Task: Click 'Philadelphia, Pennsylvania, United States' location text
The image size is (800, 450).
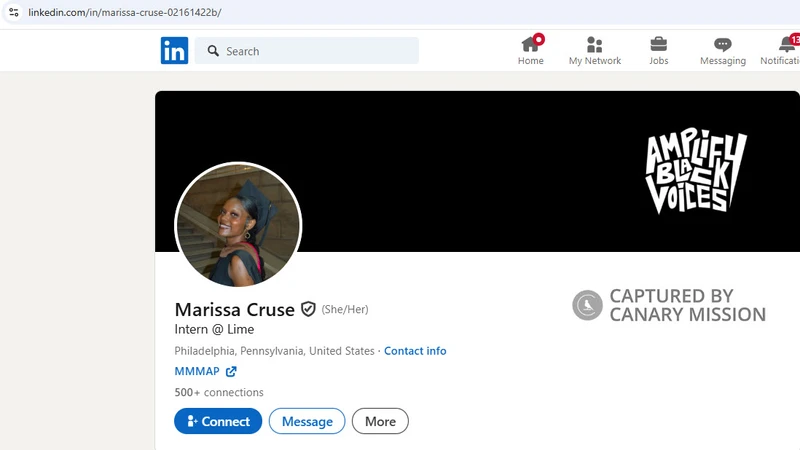Action: (x=274, y=351)
